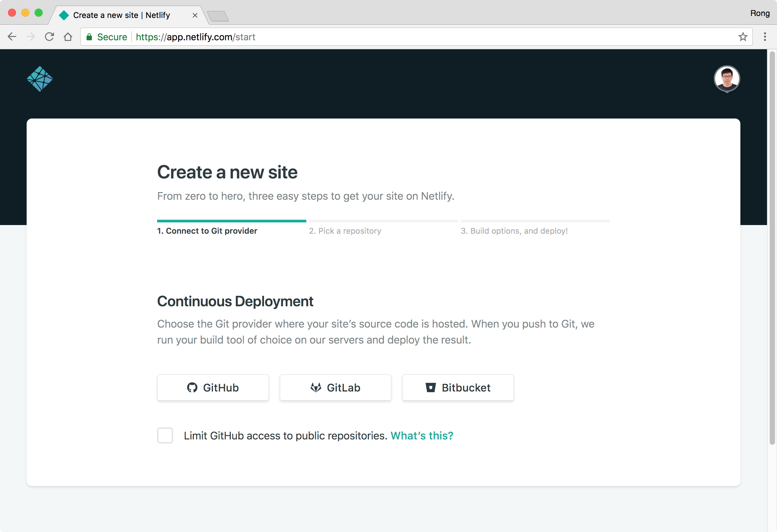777x532 pixels.
Task: Click the Create a new site heading
Action: coord(227,172)
